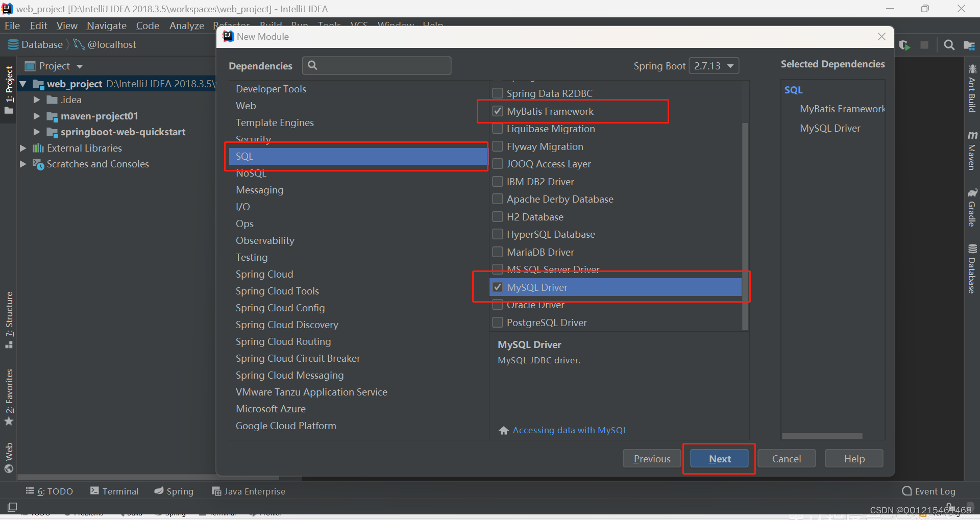Open the 2: Favorites side panel
The height and width of the screenshot is (520, 980).
coord(9,397)
